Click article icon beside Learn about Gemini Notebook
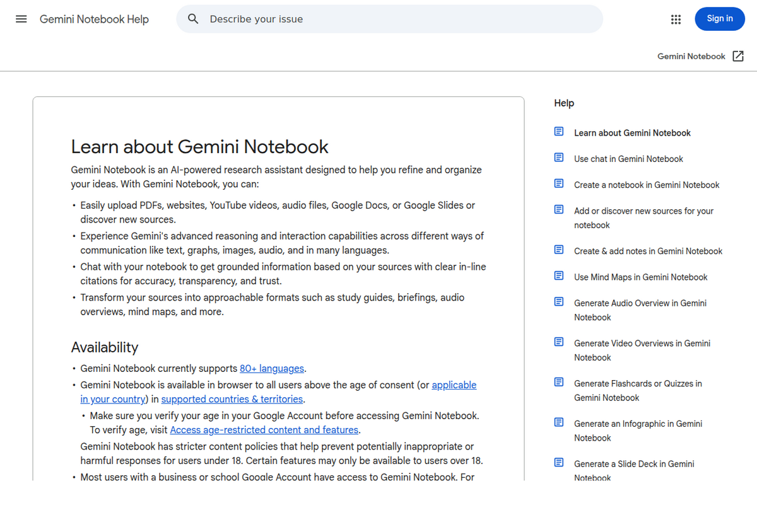The height and width of the screenshot is (532, 757). click(x=559, y=132)
